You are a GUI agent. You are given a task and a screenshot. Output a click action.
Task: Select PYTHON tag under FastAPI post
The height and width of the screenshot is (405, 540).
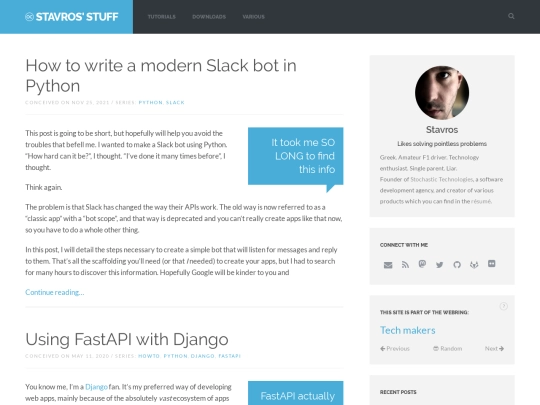[x=175, y=356]
